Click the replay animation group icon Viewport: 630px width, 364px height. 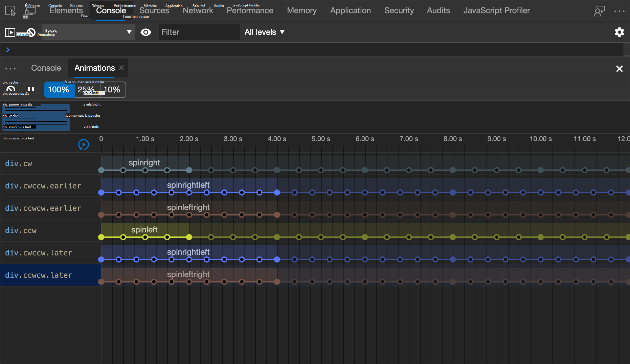pos(83,144)
